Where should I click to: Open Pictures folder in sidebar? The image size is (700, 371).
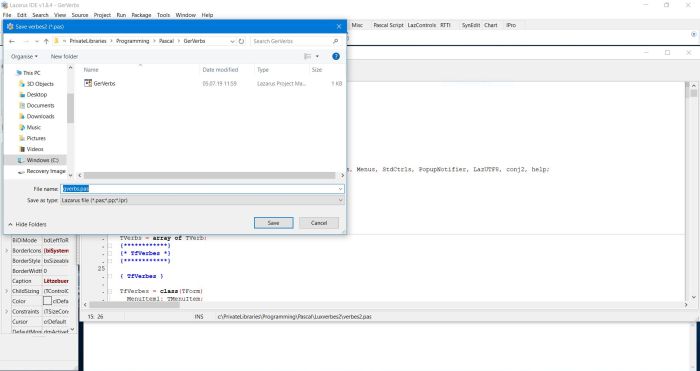pos(36,138)
